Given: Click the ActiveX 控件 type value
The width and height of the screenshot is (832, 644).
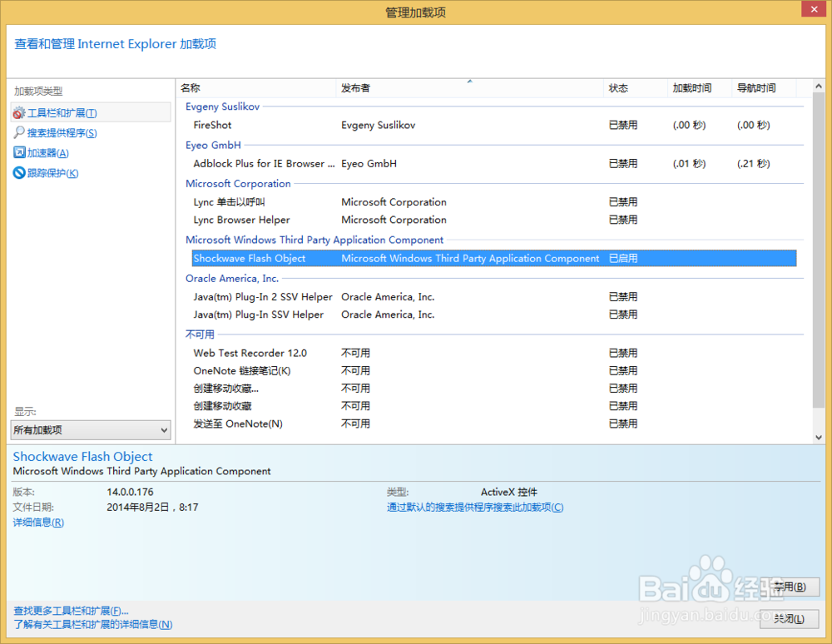Looking at the screenshot, I should click(509, 493).
